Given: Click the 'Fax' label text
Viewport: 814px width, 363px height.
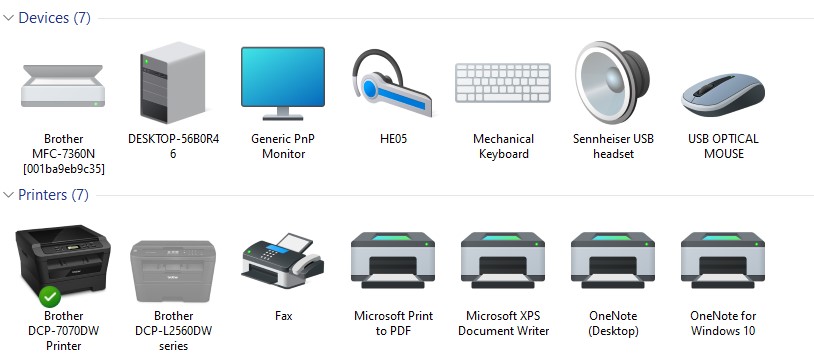Looking at the screenshot, I should (283, 316).
